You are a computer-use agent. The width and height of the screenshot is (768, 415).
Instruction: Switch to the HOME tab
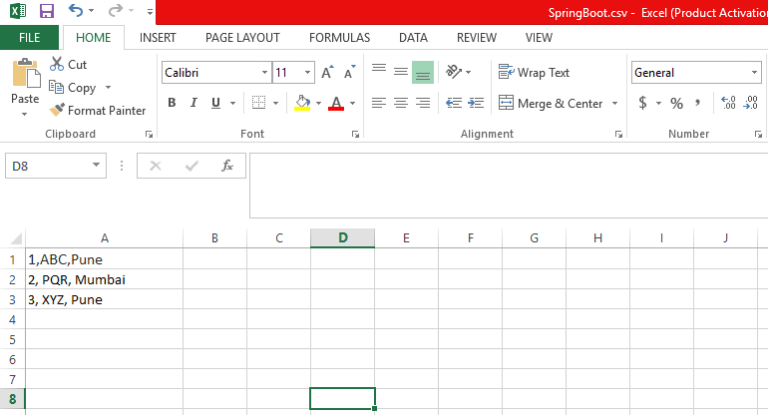click(93, 38)
